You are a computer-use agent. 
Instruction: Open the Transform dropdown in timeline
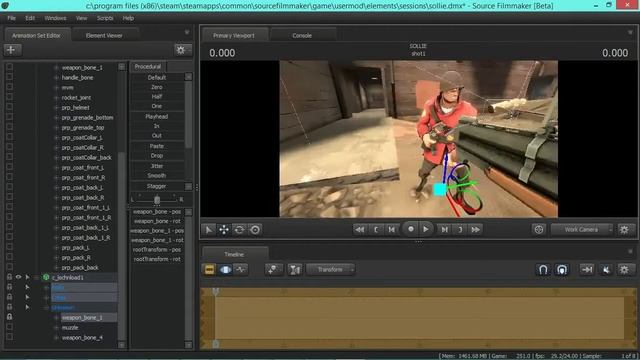pyautogui.click(x=330, y=270)
